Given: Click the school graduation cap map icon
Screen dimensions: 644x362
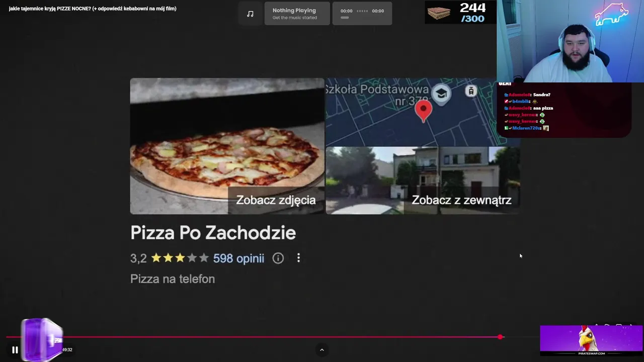Looking at the screenshot, I should [x=441, y=95].
